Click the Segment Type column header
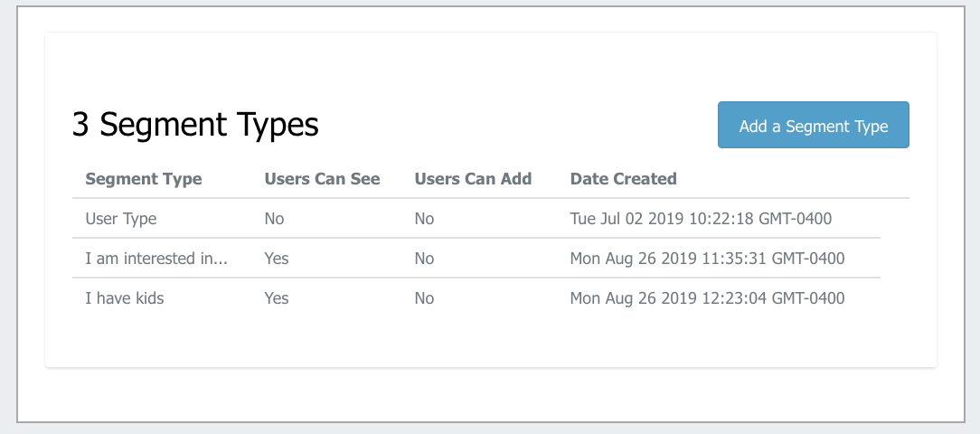980x434 pixels. pos(144,179)
